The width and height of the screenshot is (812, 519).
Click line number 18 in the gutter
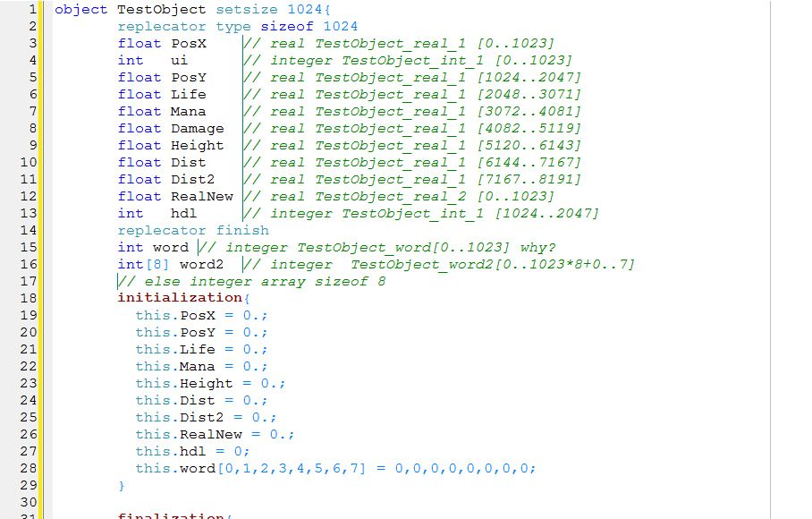tap(29, 298)
